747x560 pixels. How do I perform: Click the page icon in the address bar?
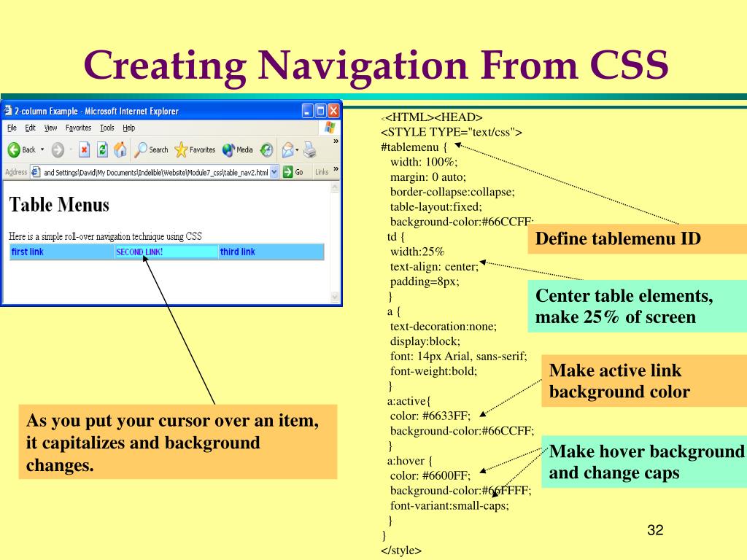(36, 172)
